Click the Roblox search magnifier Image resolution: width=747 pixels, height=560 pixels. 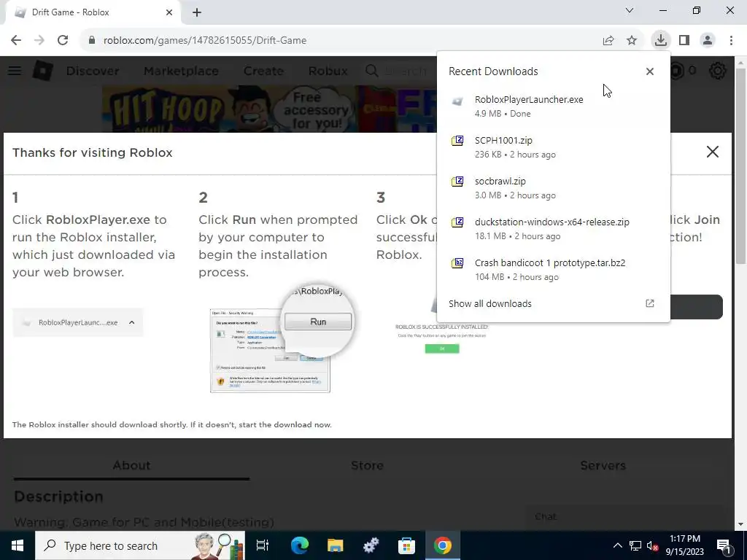[371, 71]
